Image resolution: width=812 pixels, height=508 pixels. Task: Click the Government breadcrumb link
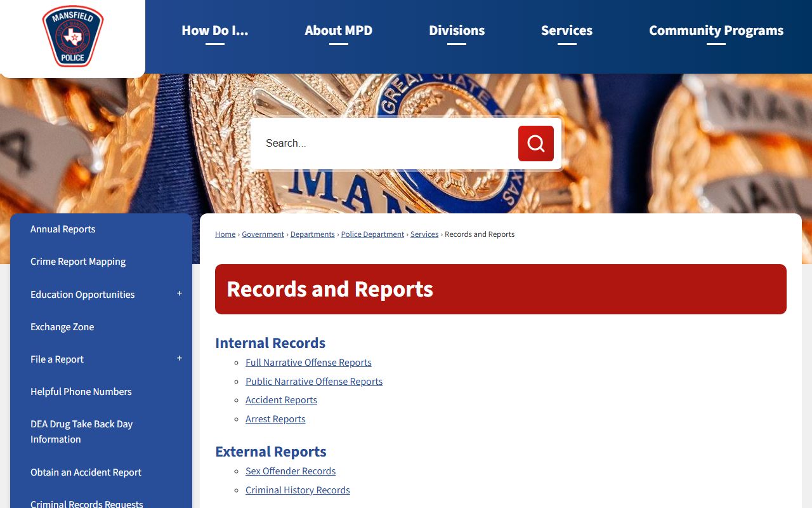tap(263, 234)
